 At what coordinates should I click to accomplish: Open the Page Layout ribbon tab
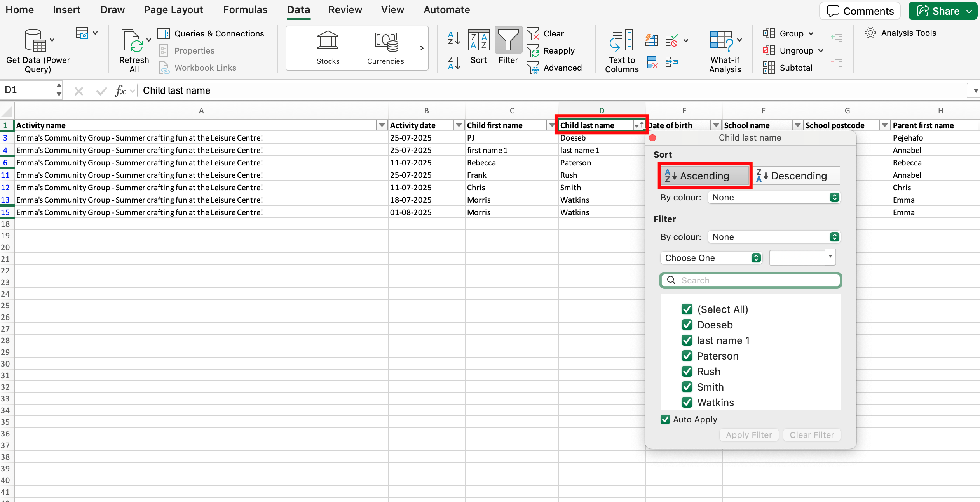(x=173, y=10)
